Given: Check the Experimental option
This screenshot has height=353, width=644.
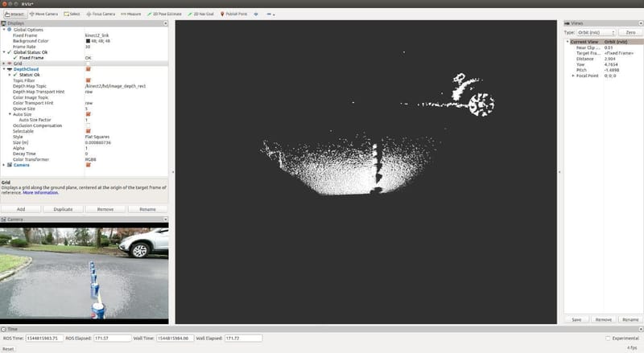Looking at the screenshot, I should [608, 338].
